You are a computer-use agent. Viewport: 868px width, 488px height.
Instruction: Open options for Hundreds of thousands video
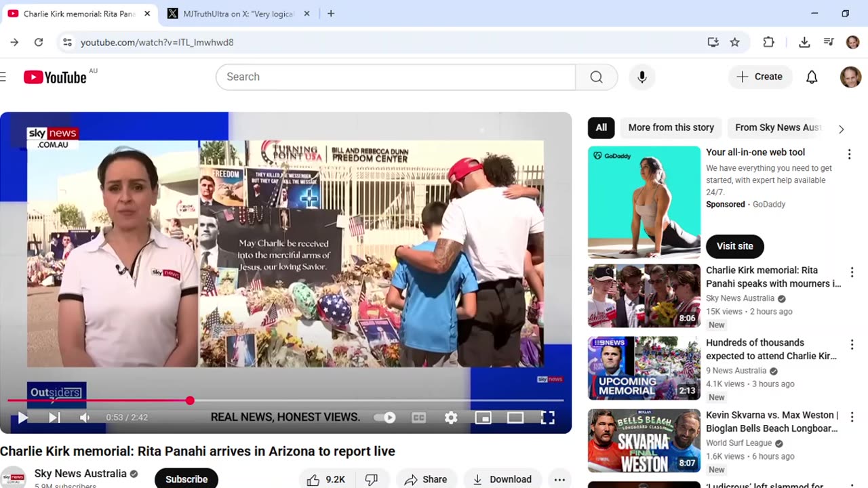[852, 345]
